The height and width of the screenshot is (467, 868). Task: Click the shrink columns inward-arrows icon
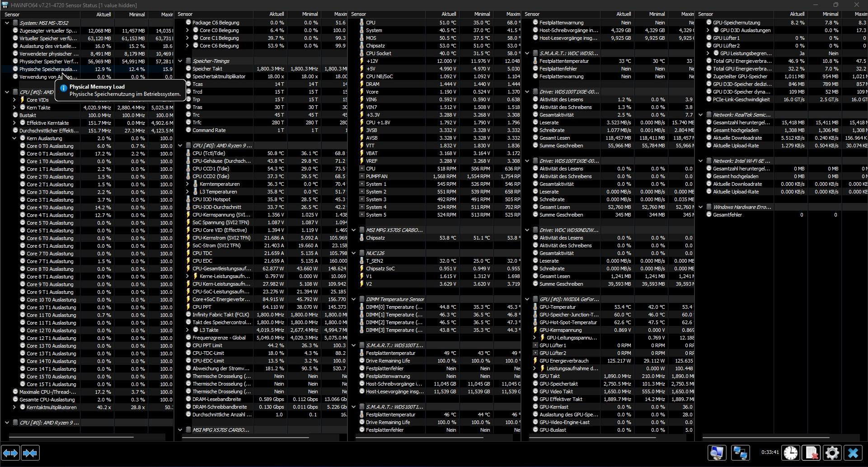click(30, 453)
